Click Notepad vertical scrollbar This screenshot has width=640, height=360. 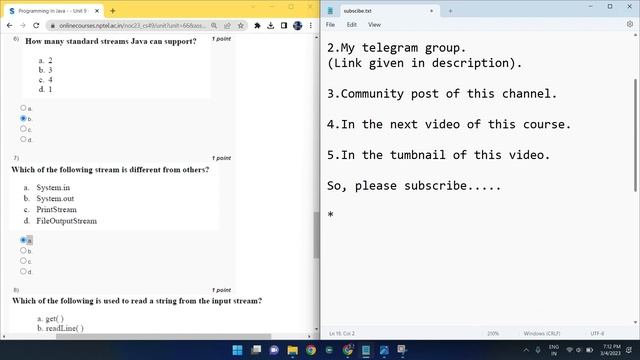635,135
